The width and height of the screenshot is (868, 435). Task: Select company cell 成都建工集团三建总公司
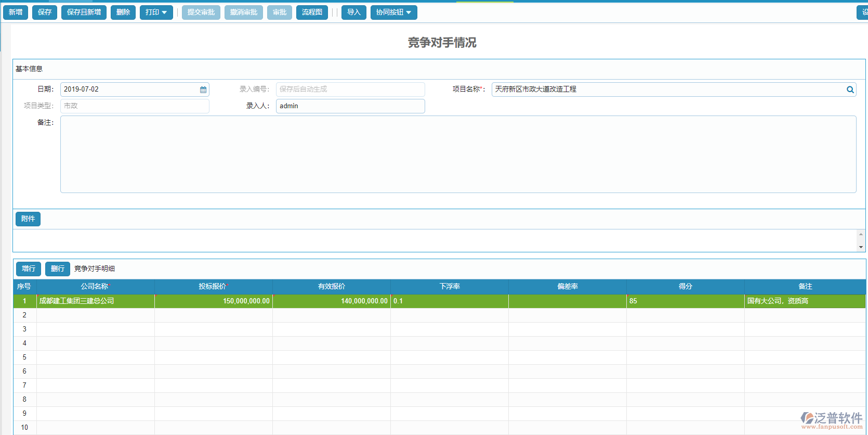coord(95,301)
